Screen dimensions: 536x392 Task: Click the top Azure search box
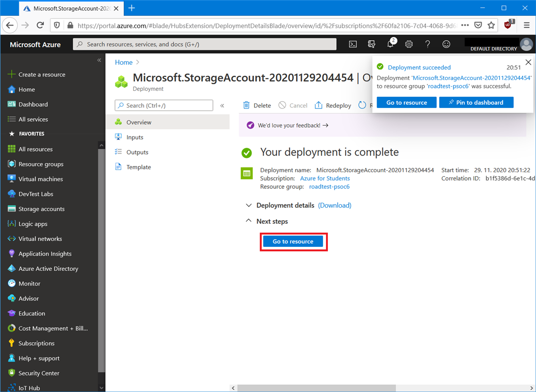point(205,44)
